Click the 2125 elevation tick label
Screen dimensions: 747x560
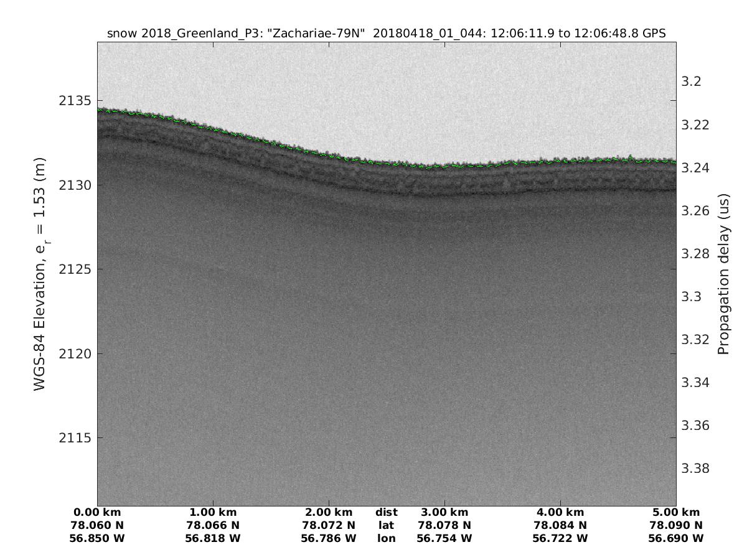[76, 269]
